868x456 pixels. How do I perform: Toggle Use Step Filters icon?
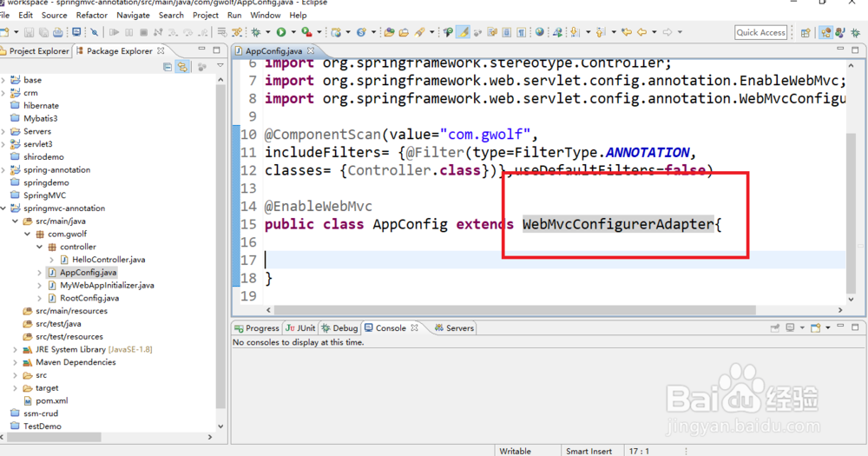(x=237, y=32)
